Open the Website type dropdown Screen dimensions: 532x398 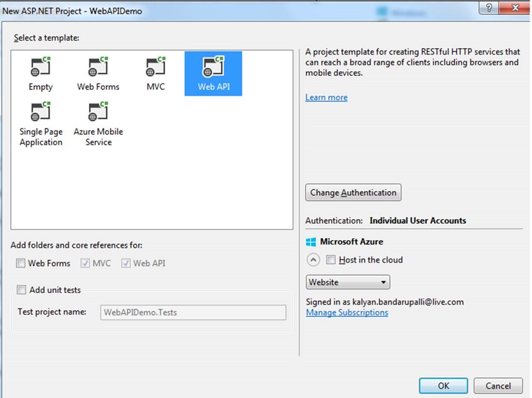(x=348, y=282)
